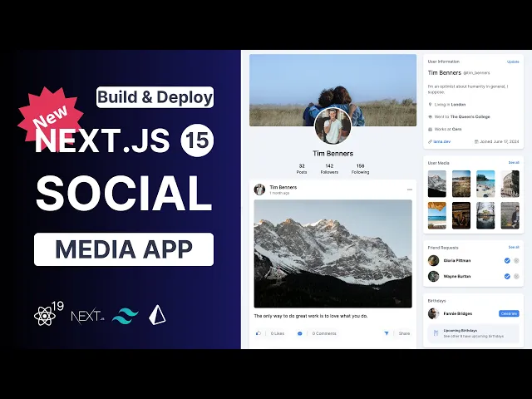Click the school icon by The Queen's College

(x=431, y=116)
